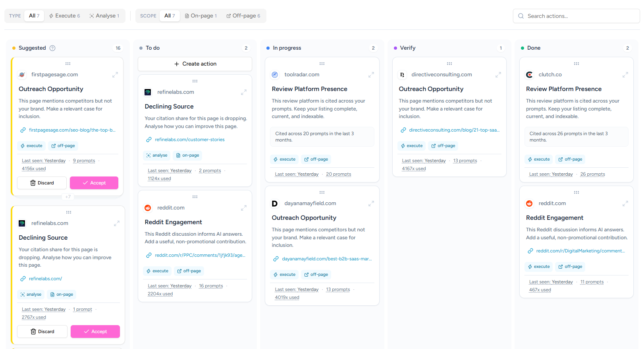Click the clutch.co logo icon
Viewport: 644px width, 349px height.
tap(529, 75)
